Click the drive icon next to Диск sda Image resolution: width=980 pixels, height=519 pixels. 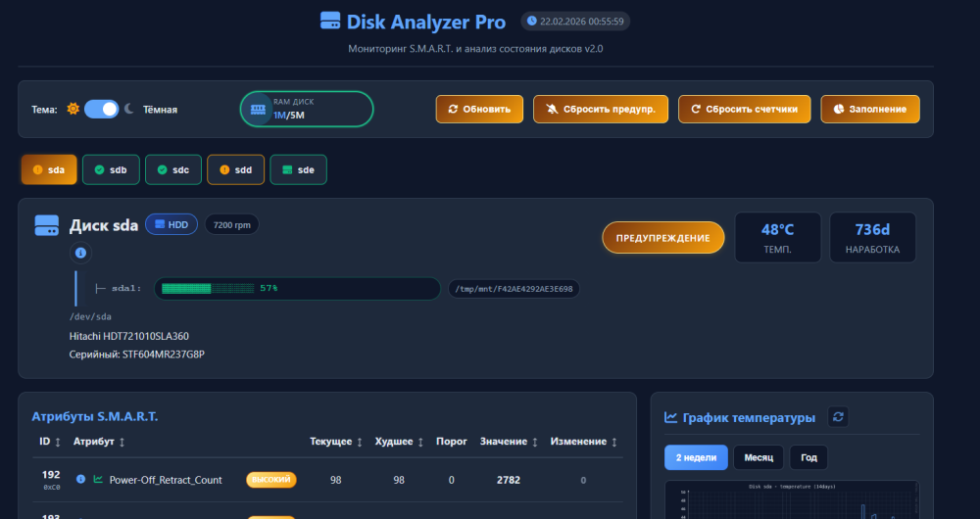coord(47,225)
